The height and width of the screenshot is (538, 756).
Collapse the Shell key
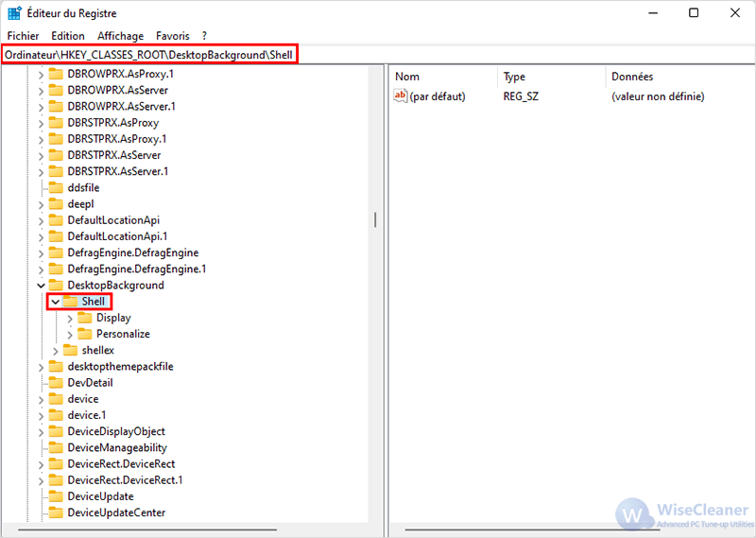(56, 302)
